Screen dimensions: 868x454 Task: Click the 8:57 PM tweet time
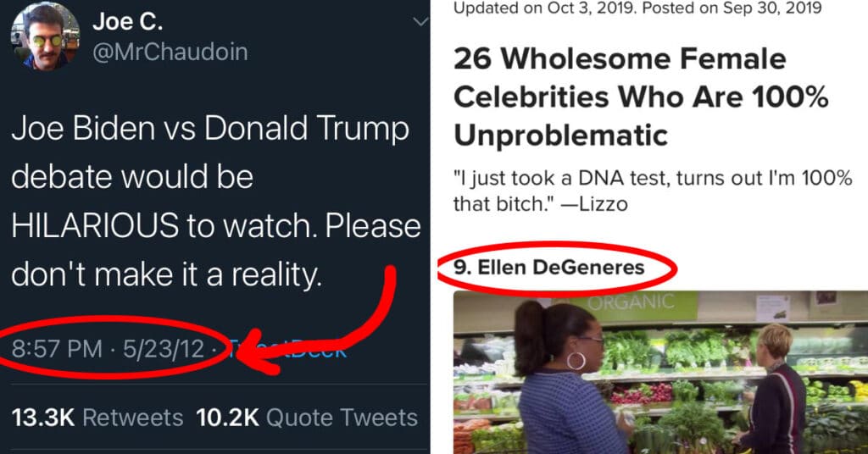tap(57, 347)
